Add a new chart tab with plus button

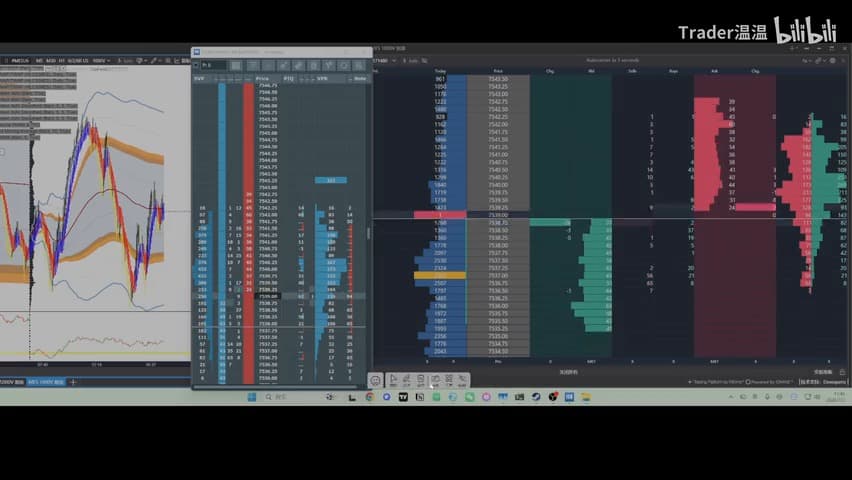coord(73,382)
